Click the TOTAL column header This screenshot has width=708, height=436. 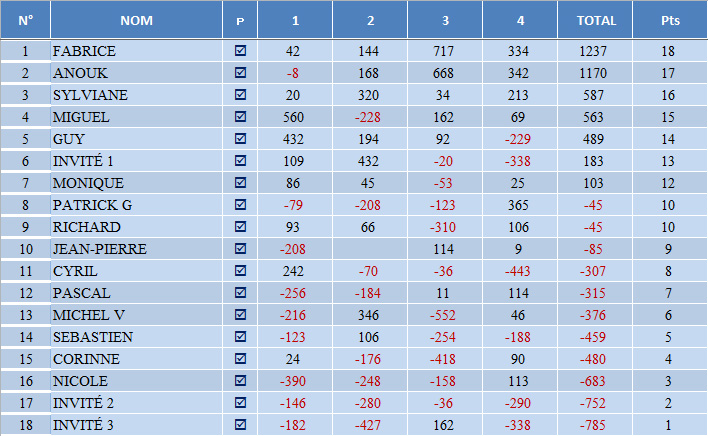click(596, 20)
